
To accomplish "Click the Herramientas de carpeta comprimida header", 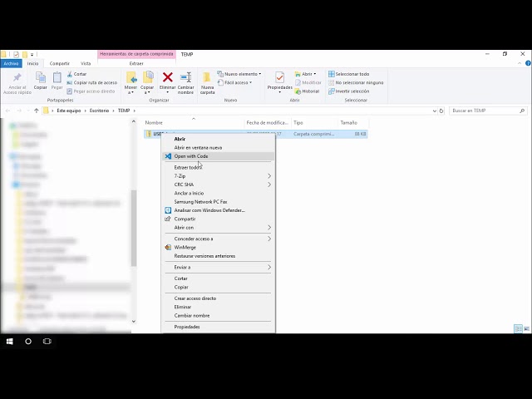I will click(136, 54).
